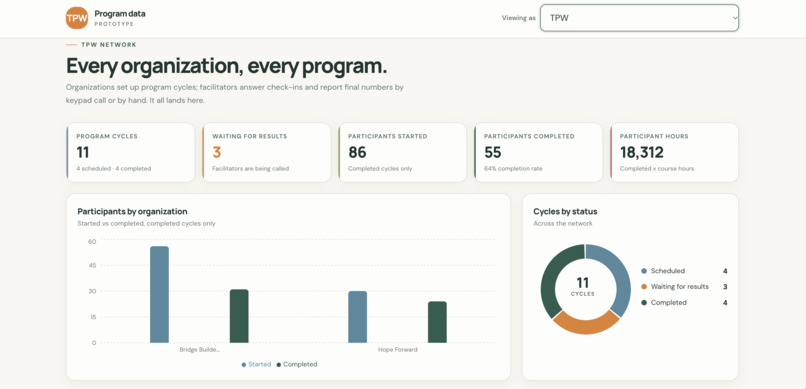Toggle the Started series in bar chart legend
Screen dimensions: 806x389
coord(256,364)
